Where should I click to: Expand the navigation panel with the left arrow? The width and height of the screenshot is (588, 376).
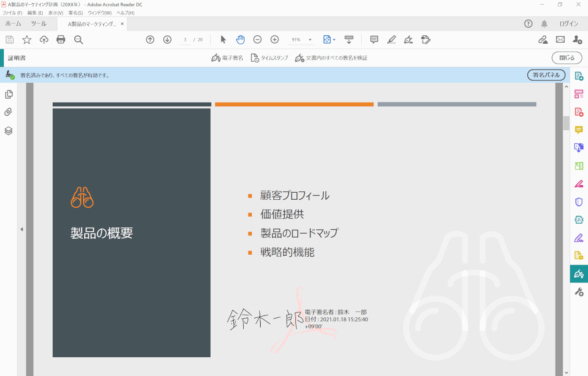coord(22,229)
